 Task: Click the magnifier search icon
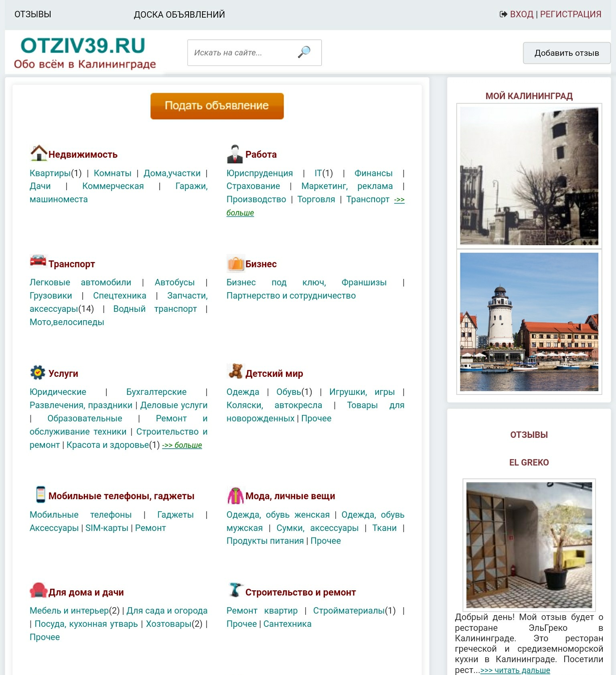tap(304, 52)
